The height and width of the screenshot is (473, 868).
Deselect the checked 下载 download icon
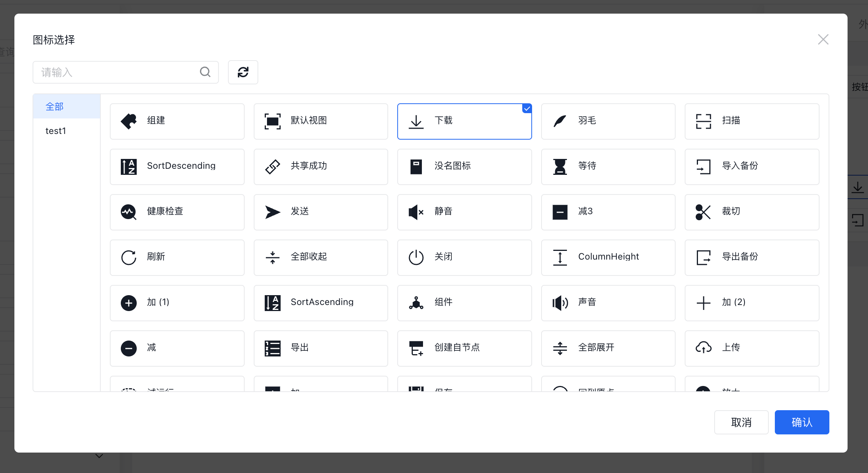click(x=464, y=121)
